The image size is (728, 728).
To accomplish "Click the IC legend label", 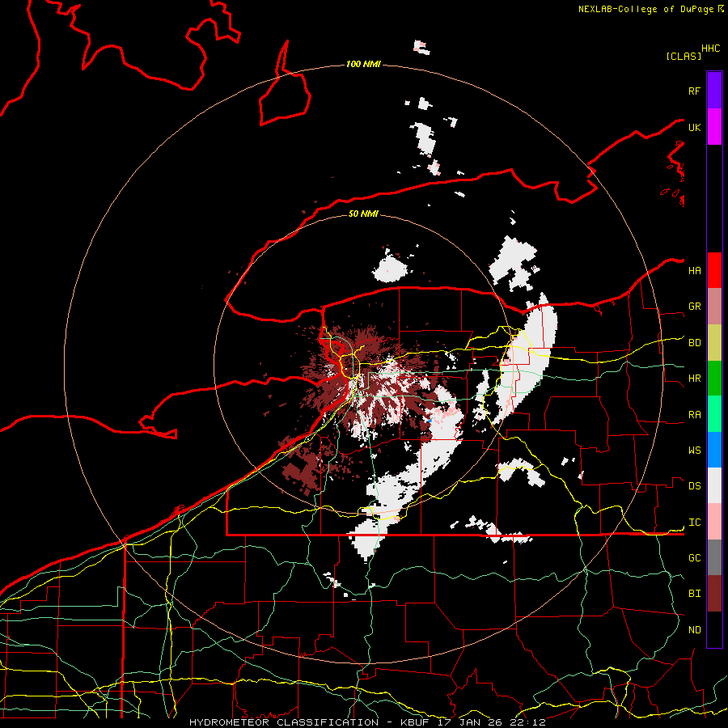I will point(694,523).
